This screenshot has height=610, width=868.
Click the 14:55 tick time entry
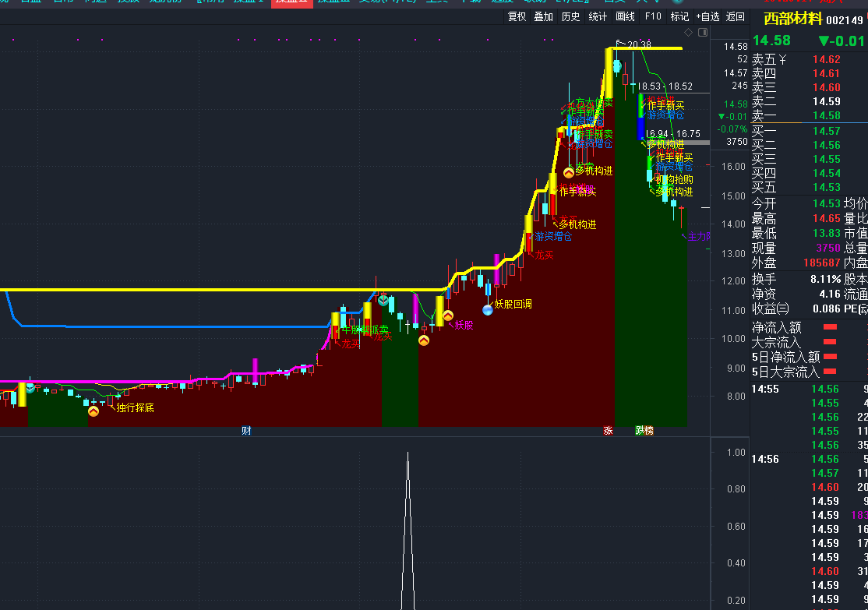765,390
